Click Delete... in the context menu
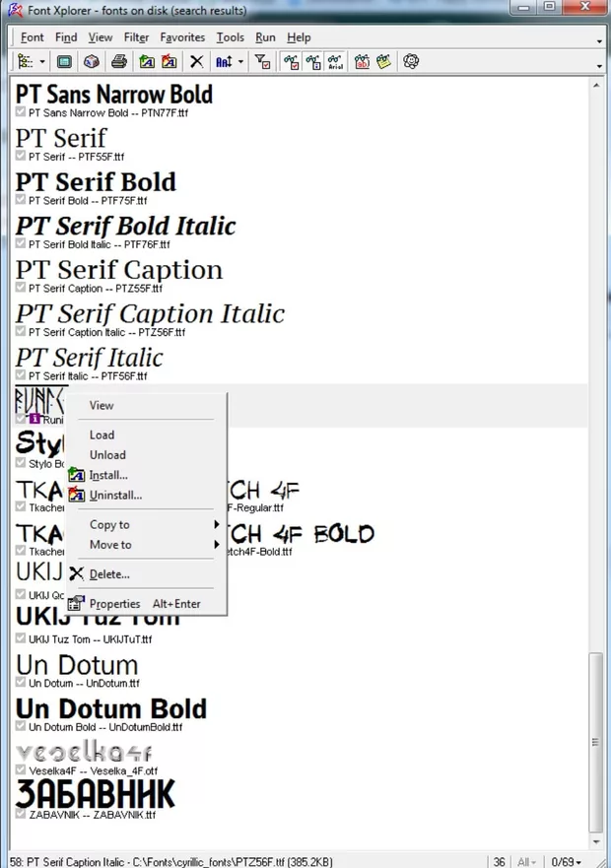 (x=109, y=573)
